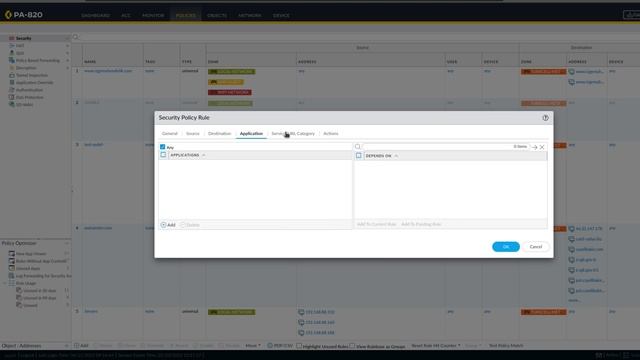Expand the Object : Addresses panel
The image size is (640, 360).
(67, 346)
